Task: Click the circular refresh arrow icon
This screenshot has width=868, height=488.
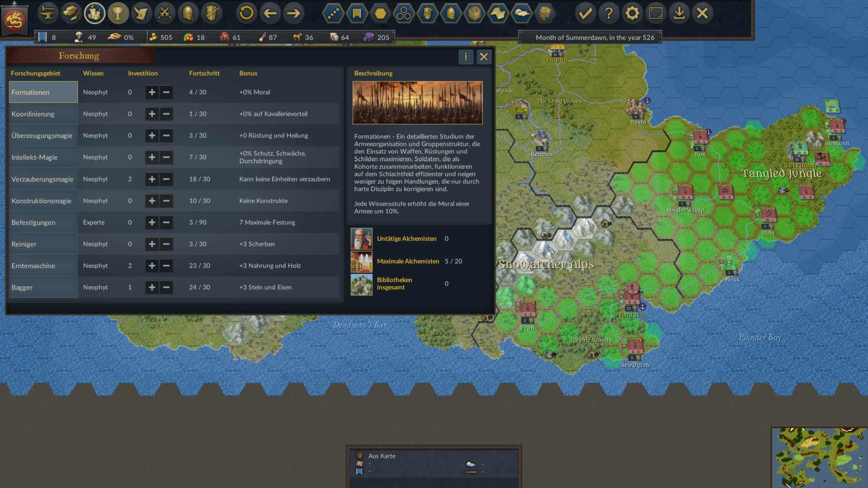Action: (246, 13)
